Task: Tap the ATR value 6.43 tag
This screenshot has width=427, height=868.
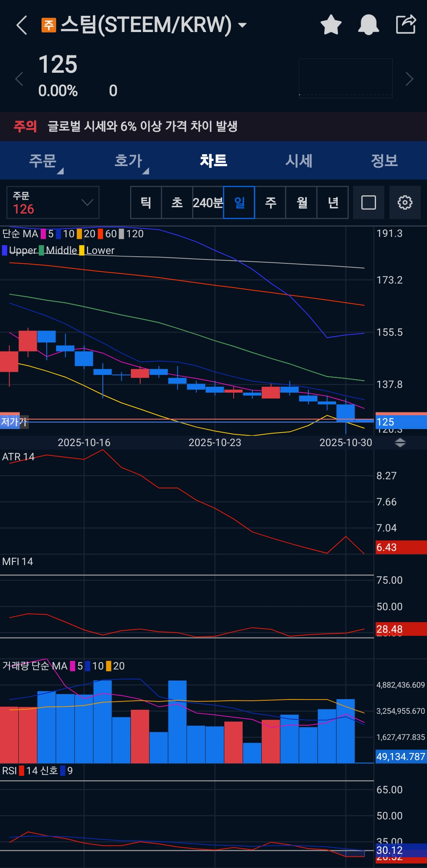Action: click(401, 547)
